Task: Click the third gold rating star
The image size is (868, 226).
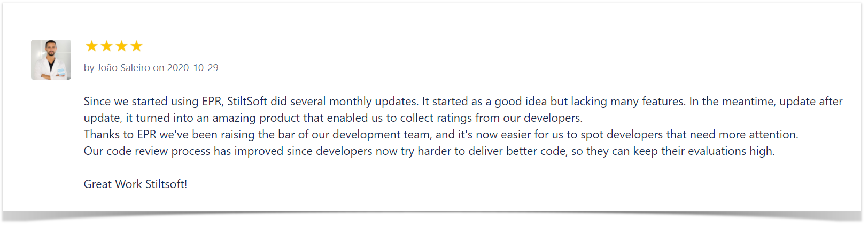Action: pyautogui.click(x=121, y=46)
